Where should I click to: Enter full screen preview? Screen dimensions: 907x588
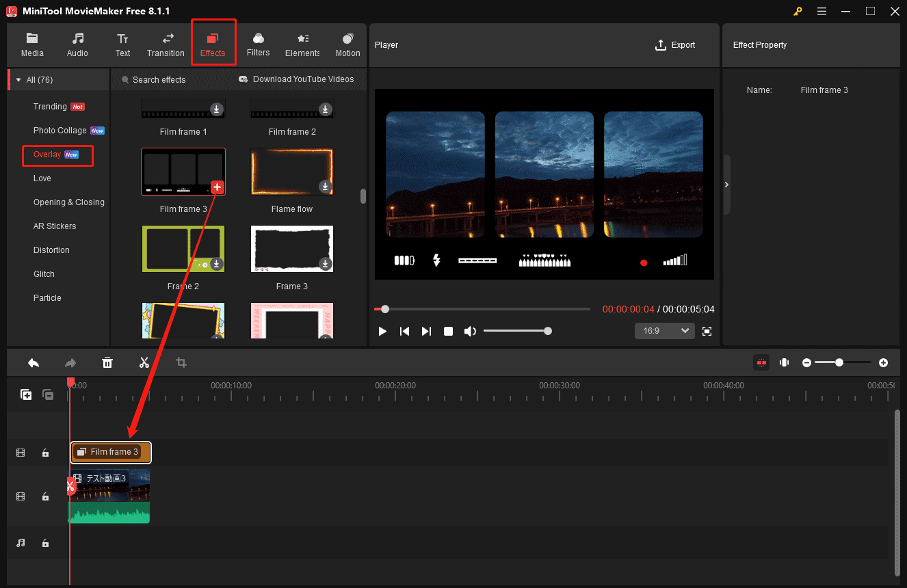tap(707, 331)
